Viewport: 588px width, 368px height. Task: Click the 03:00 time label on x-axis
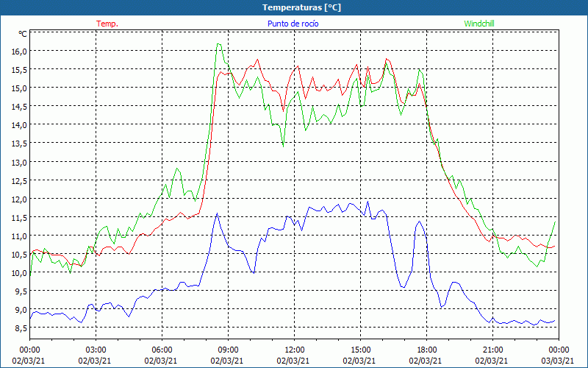point(96,350)
